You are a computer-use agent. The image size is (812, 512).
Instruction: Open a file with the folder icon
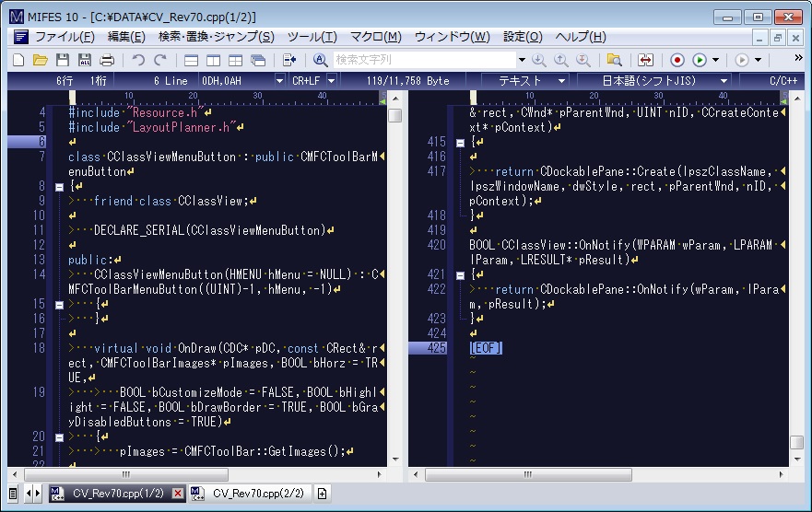click(41, 60)
